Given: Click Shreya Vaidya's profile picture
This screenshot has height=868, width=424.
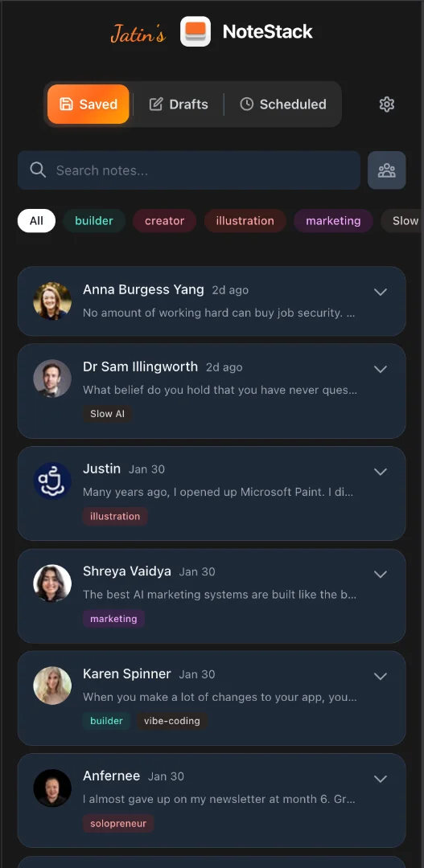Looking at the screenshot, I should (x=52, y=583).
